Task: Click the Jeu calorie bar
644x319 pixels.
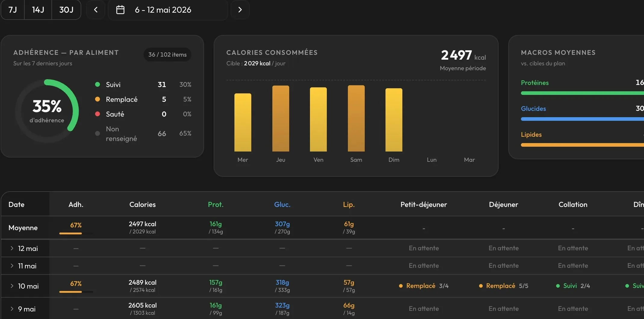Action: click(x=281, y=118)
